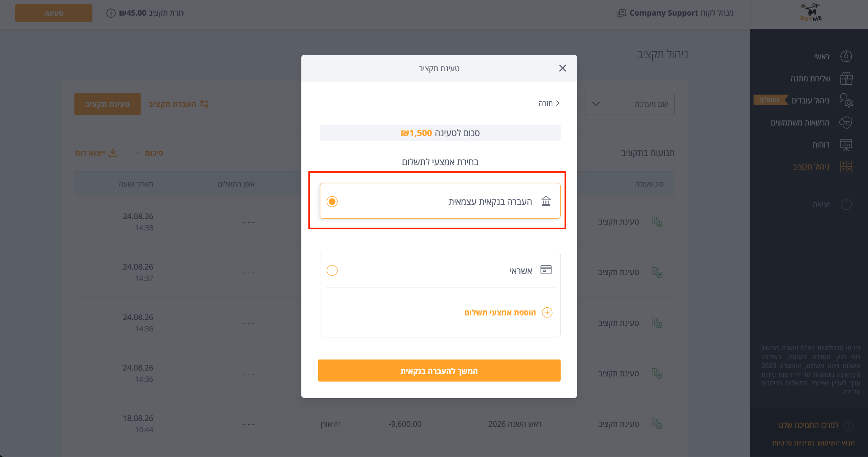The width and height of the screenshot is (868, 457).
Task: Click the chat icon beside Company Support
Action: [622, 13]
